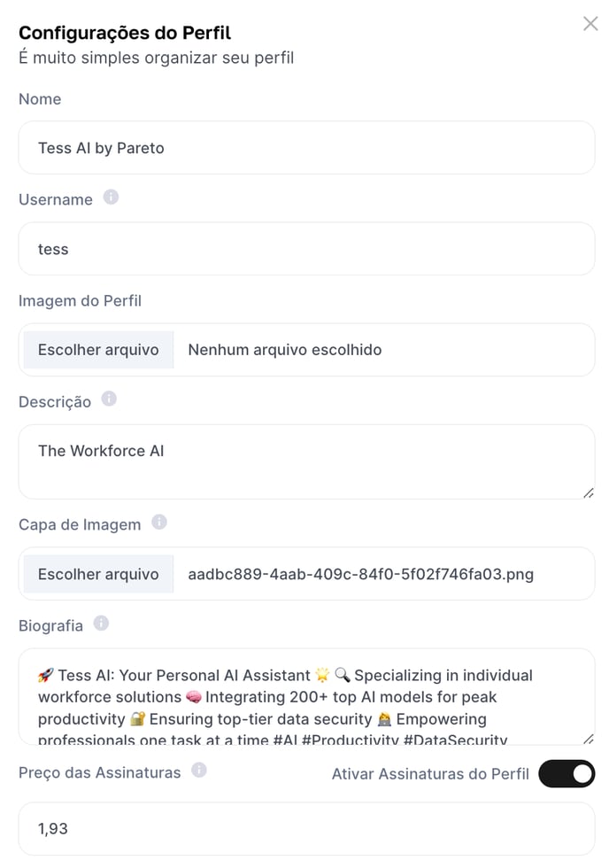Click the uploaded cover file name aadbc889 png
This screenshot has height=868, width=609.
(360, 574)
